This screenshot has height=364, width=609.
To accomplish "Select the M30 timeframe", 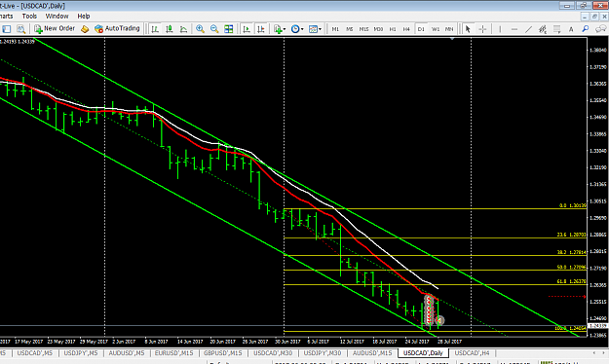I will [378, 29].
